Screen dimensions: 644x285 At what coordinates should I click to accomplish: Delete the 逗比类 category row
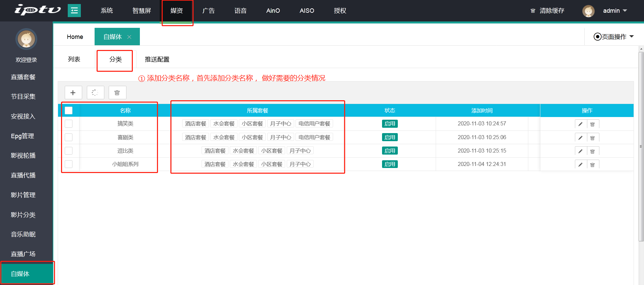[593, 151]
